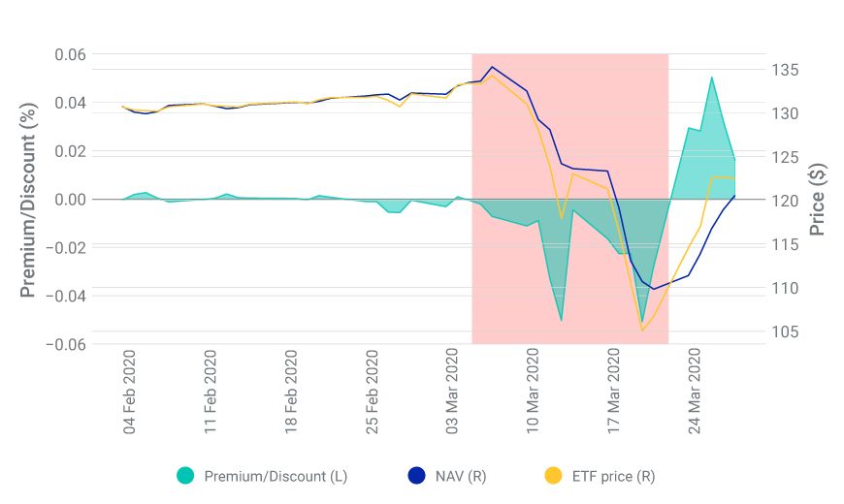Toggle the "ETF price (R)" legend label
Viewport: 844px width, 504px height.
coord(614,477)
